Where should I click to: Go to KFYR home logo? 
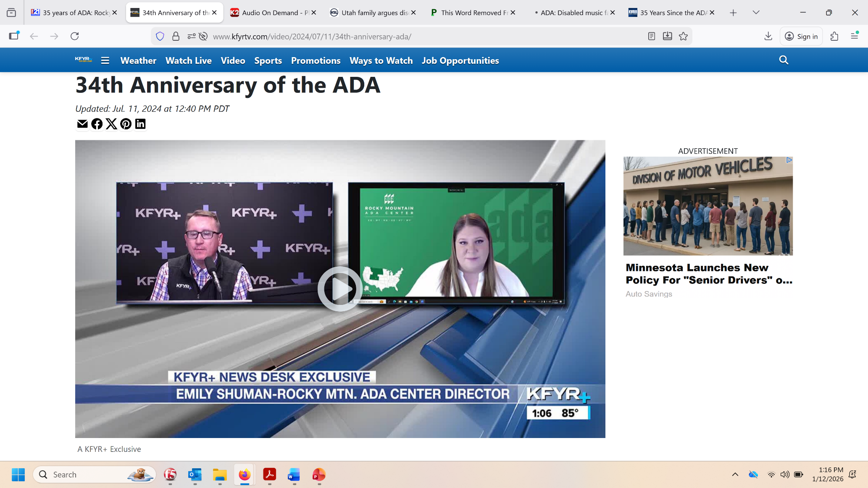84,60
